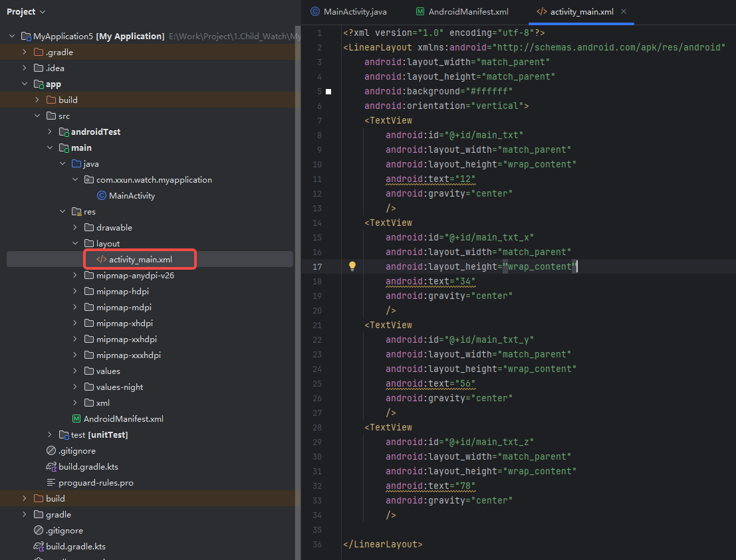Screen dimensions: 736x560
Task: Click the AndroidManifest.xml tab file icon
Action: coord(421,12)
